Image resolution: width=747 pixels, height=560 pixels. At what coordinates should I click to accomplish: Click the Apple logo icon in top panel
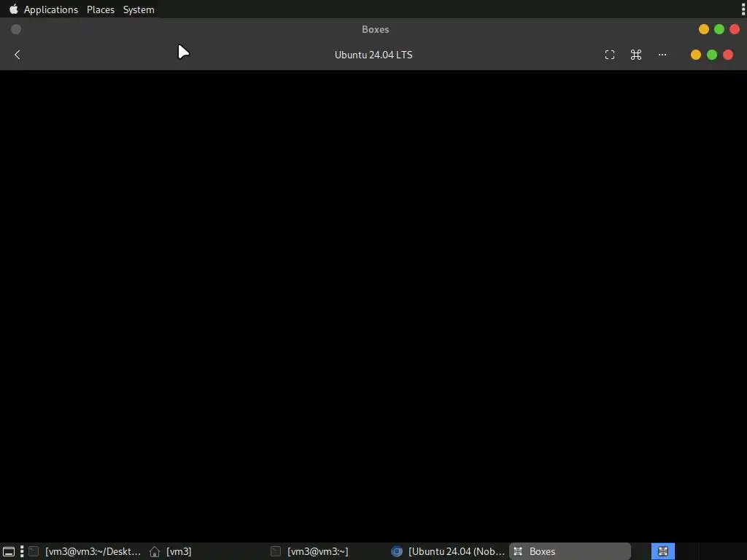pos(13,9)
